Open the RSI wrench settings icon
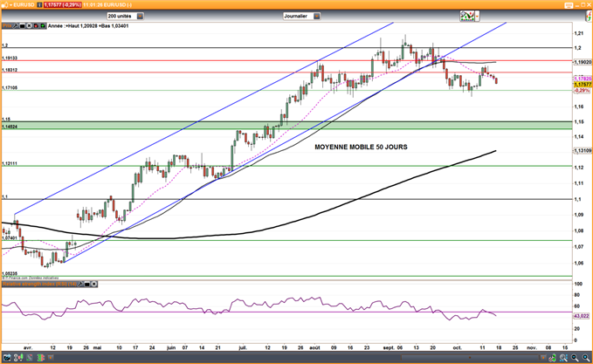The width and height of the screenshot is (593, 364). (x=80, y=284)
